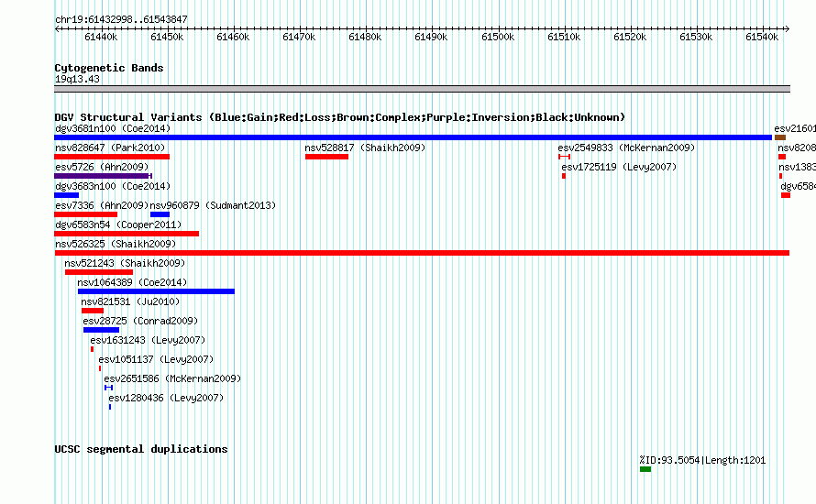This screenshot has width=816, height=504.
Task: Click the blue bar under dgv3683n100
Action: pyautogui.click(x=67, y=195)
